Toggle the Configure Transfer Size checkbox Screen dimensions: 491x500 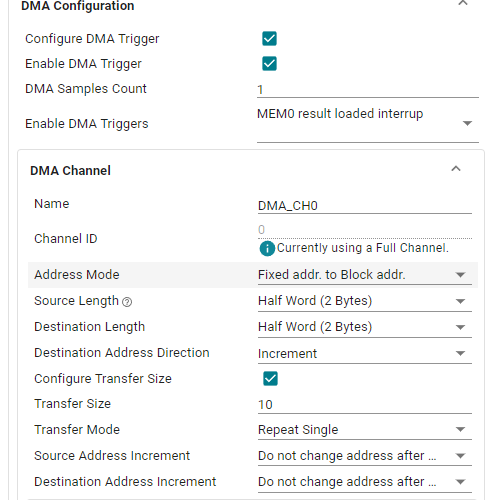[270, 379]
